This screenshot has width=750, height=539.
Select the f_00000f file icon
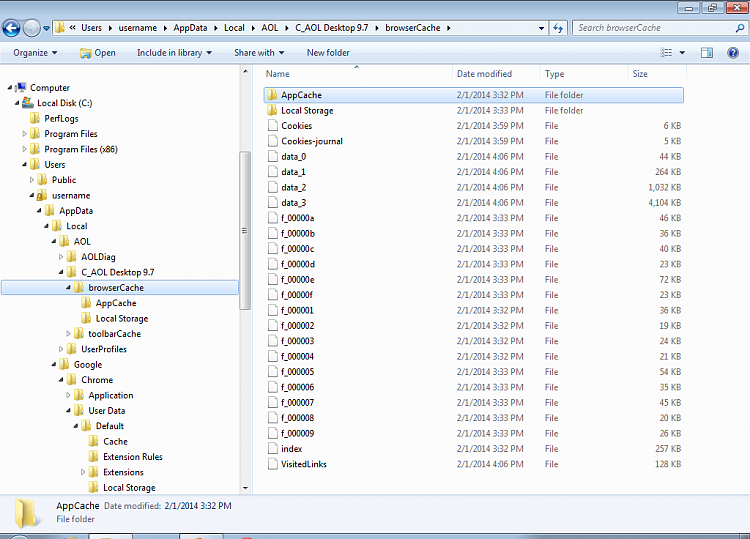click(x=273, y=295)
